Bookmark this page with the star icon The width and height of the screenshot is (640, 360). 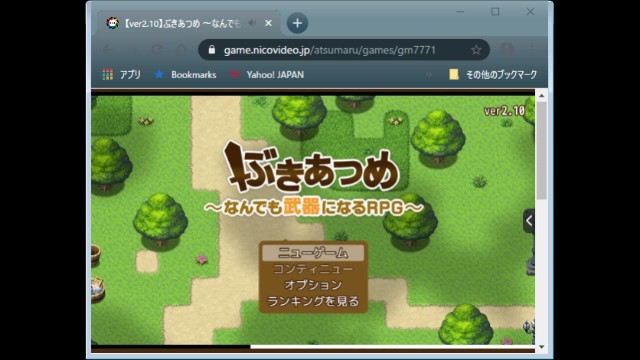(476, 50)
